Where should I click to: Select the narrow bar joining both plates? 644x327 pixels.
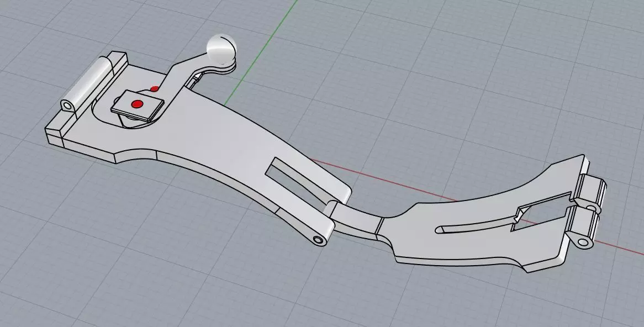tap(357, 220)
